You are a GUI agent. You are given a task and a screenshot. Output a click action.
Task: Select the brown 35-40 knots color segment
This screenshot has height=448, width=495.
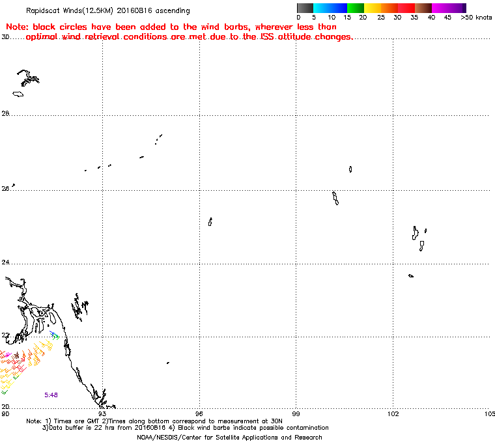click(423, 8)
